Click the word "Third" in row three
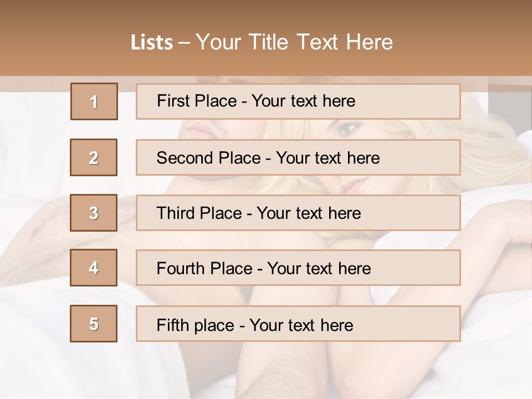This screenshot has width=532, height=399. [175, 213]
